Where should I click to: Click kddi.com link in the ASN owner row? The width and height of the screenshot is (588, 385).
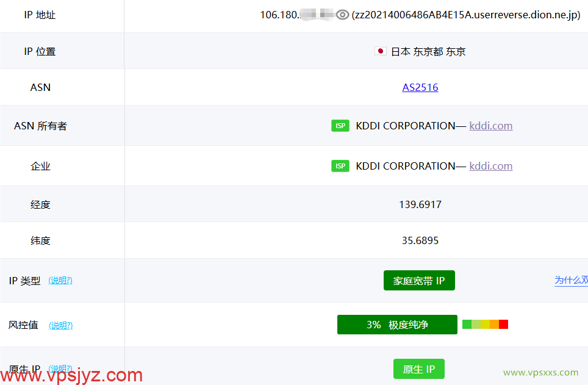[491, 126]
